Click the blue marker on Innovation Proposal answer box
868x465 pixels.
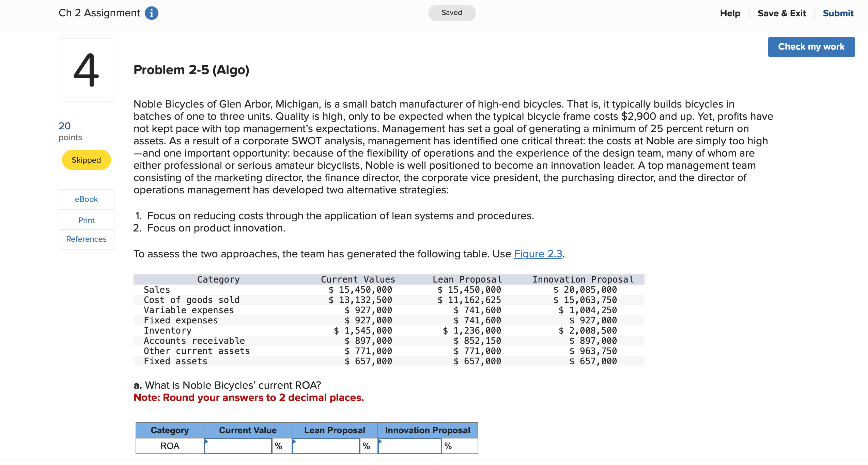pos(381,441)
